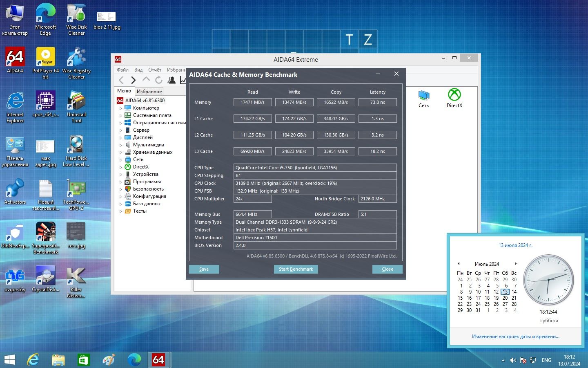Expand the Безопасность tree node
This screenshot has height=368, width=588.
click(x=120, y=189)
